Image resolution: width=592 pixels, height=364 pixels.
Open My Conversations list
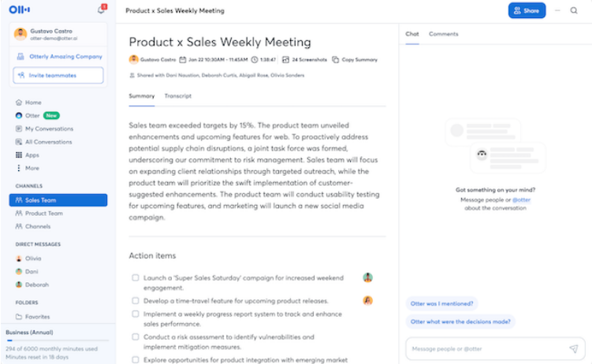click(x=47, y=128)
